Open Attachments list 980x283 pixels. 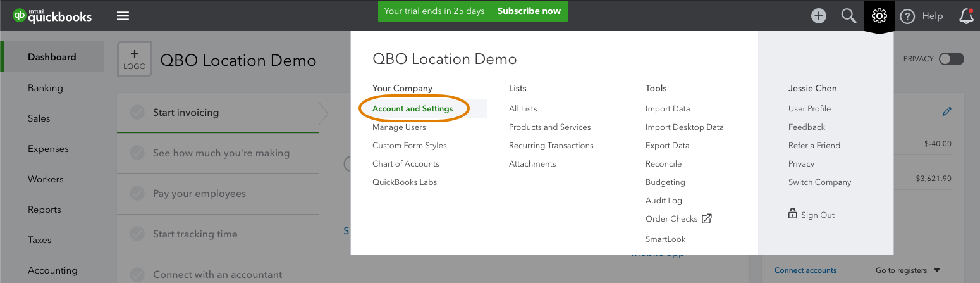click(532, 164)
